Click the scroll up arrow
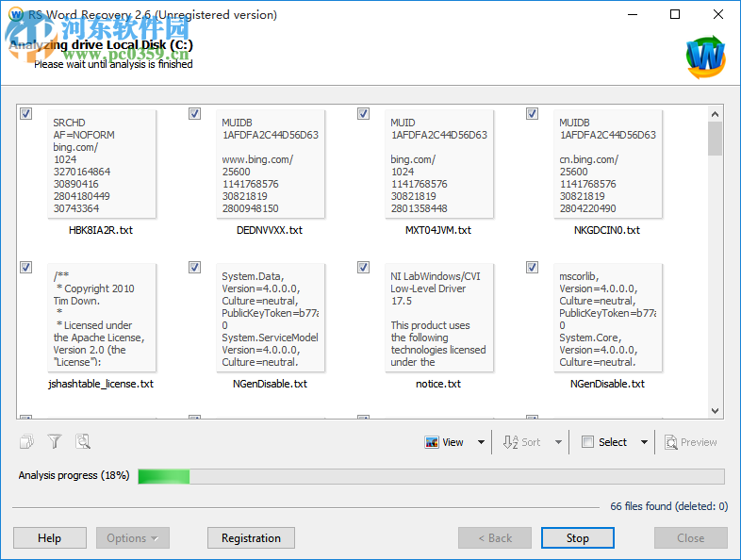This screenshot has height=560, width=741. tap(715, 114)
